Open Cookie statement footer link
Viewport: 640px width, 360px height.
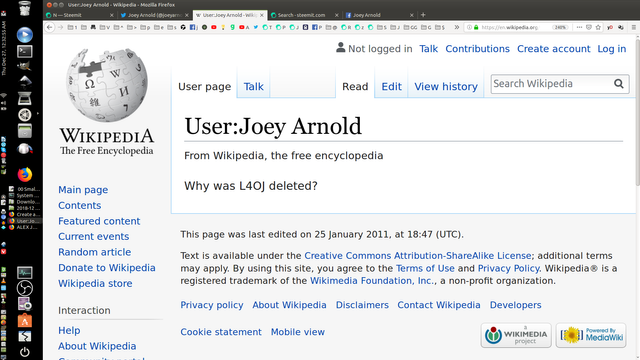[x=221, y=332]
